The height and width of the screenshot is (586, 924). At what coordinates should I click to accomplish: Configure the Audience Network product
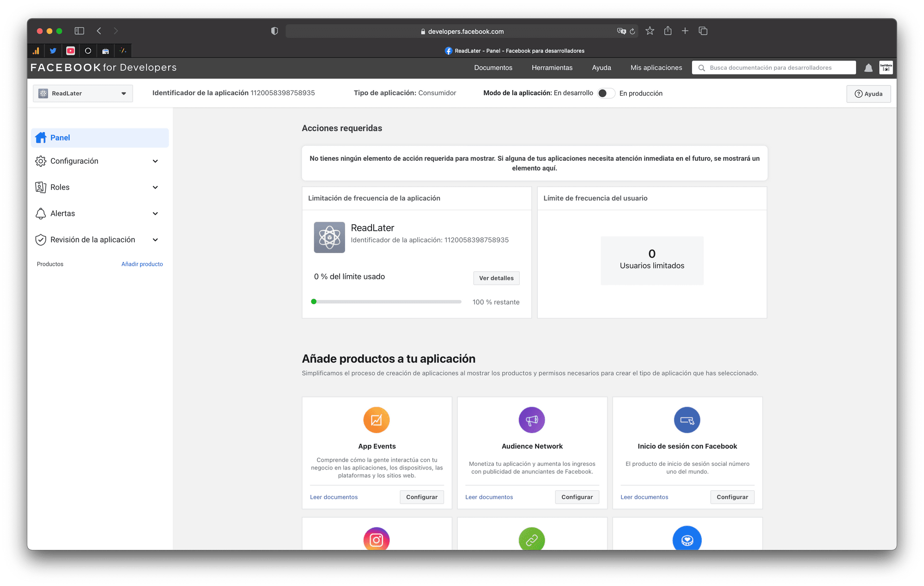coord(577,497)
